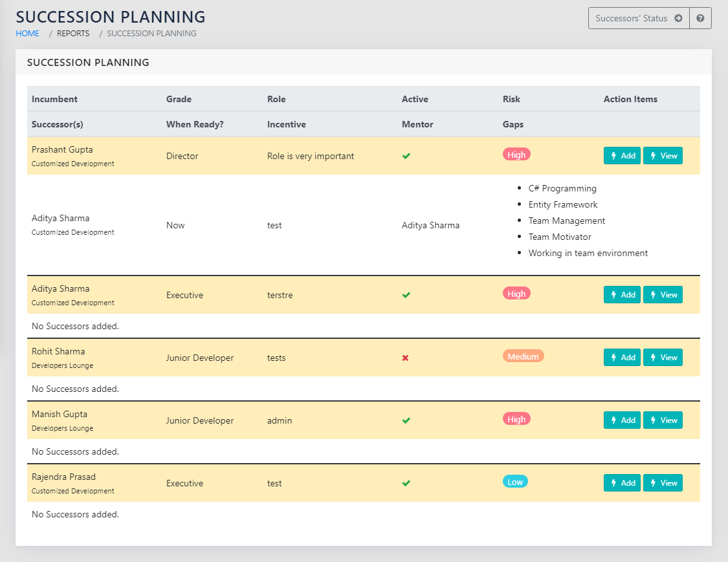
Task: View action items for Rohit Sharma
Action: pyautogui.click(x=663, y=358)
